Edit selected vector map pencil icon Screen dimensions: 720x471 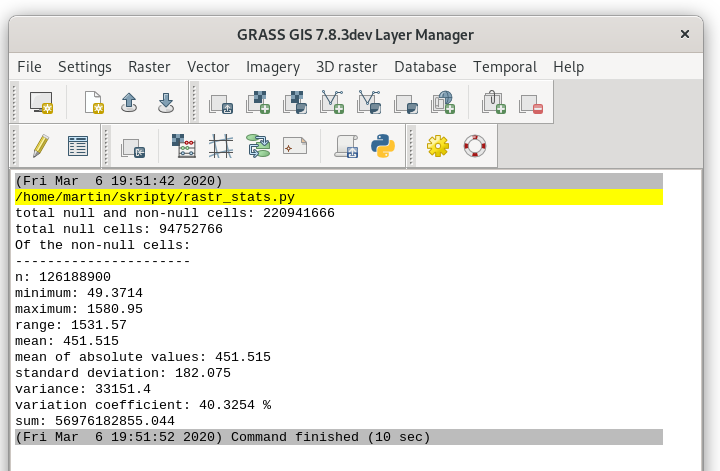click(41, 146)
